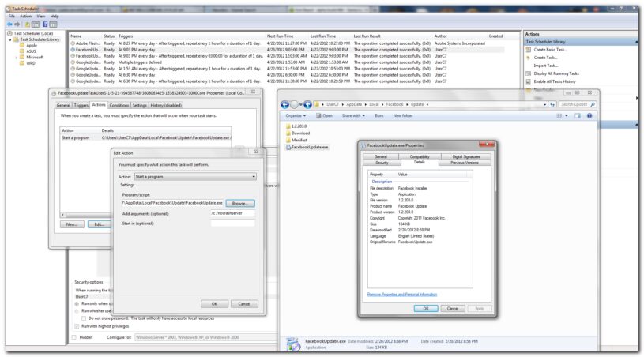Click OK in Edit Action dialog
Image resolution: width=644 pixels, height=357 pixels.
pos(214,304)
